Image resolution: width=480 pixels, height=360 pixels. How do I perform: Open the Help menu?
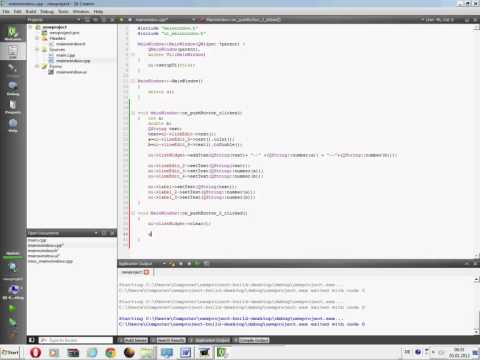pyautogui.click(x=98, y=11)
